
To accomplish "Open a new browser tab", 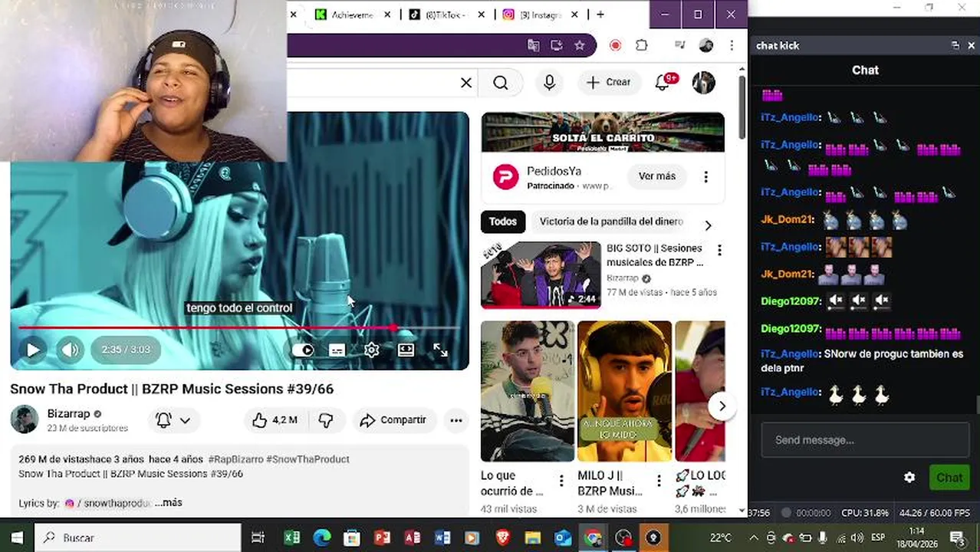I will pyautogui.click(x=600, y=15).
